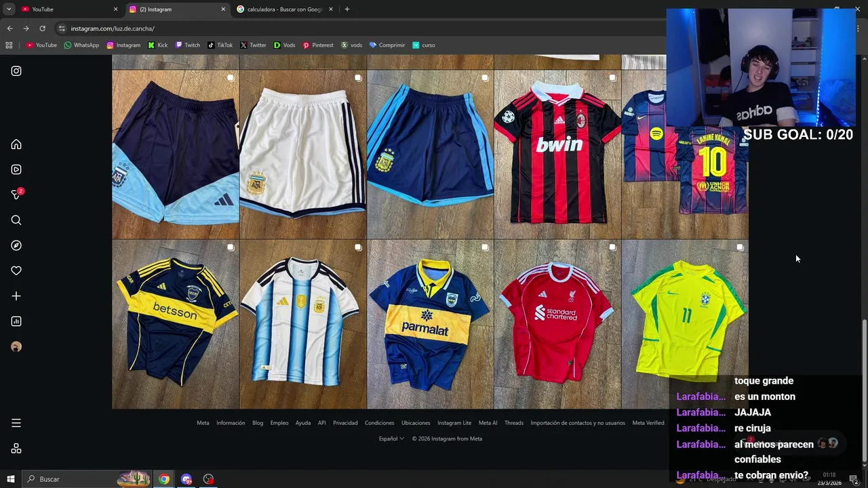Viewport: 868px width, 488px height.
Task: Open Instagram bookmark in bookmarks bar
Action: (x=123, y=45)
